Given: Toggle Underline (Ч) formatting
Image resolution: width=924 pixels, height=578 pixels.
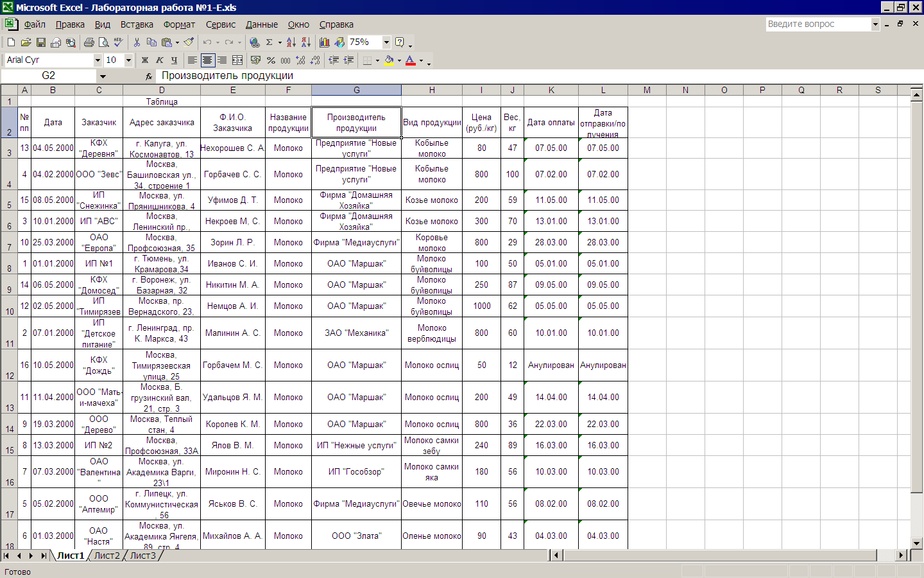Looking at the screenshot, I should [x=175, y=60].
